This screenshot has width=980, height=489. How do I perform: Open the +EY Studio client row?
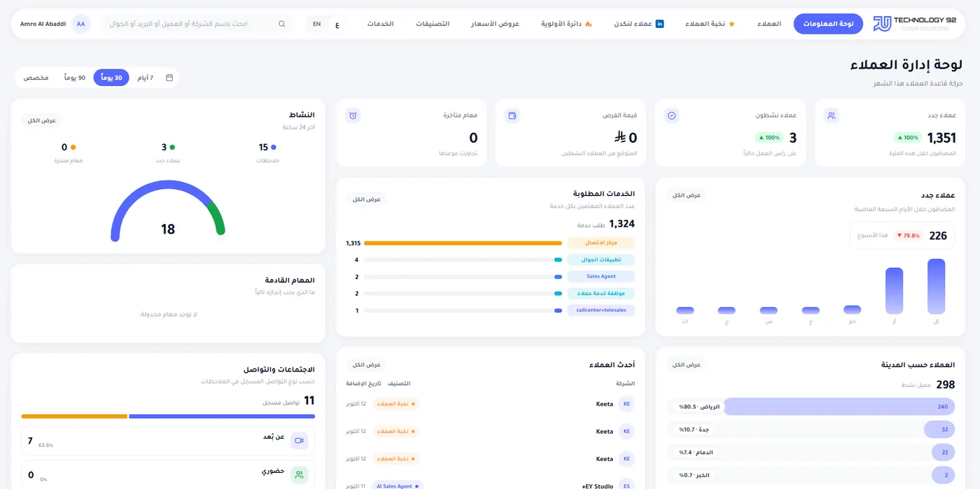490,486
